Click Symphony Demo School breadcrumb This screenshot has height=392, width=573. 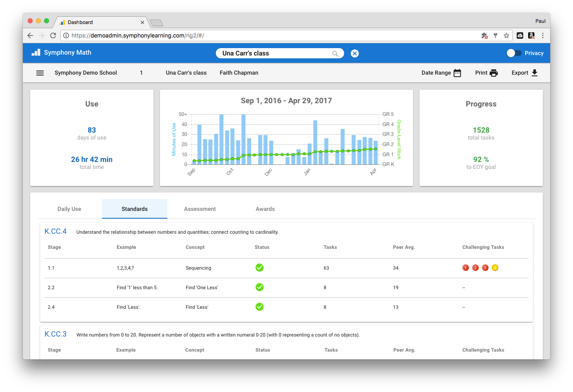click(86, 73)
